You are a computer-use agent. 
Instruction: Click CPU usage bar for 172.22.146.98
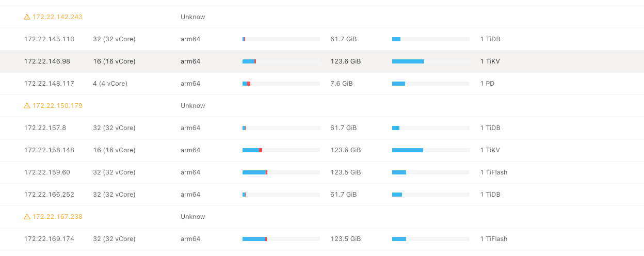(x=281, y=61)
